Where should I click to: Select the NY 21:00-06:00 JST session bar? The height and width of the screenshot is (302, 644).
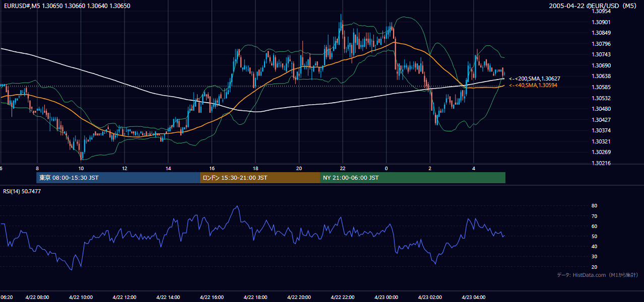(x=413, y=178)
